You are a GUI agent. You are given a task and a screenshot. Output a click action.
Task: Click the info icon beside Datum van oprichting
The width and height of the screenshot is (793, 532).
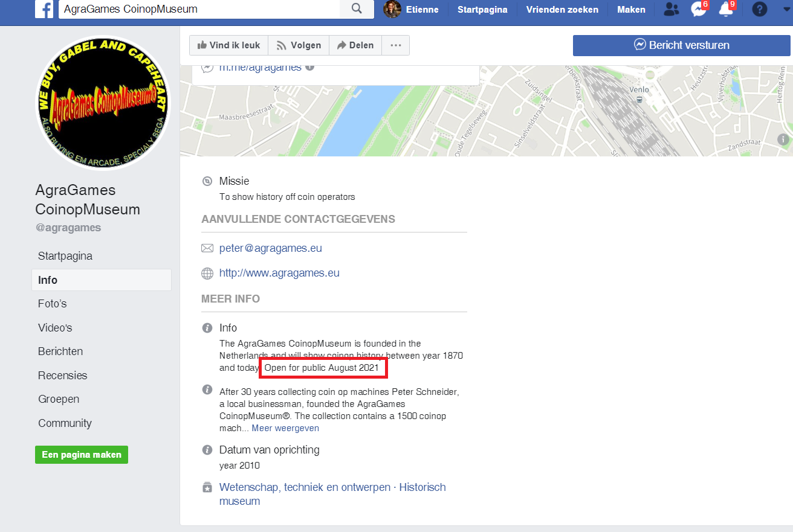pos(207,450)
